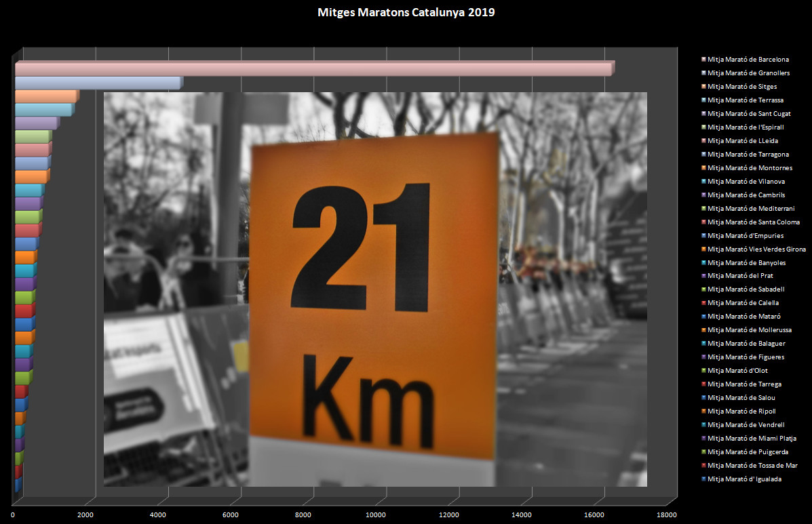Select the Mitja Marató de Terrassa legend label
The height and width of the screenshot is (524, 812).
click(745, 100)
